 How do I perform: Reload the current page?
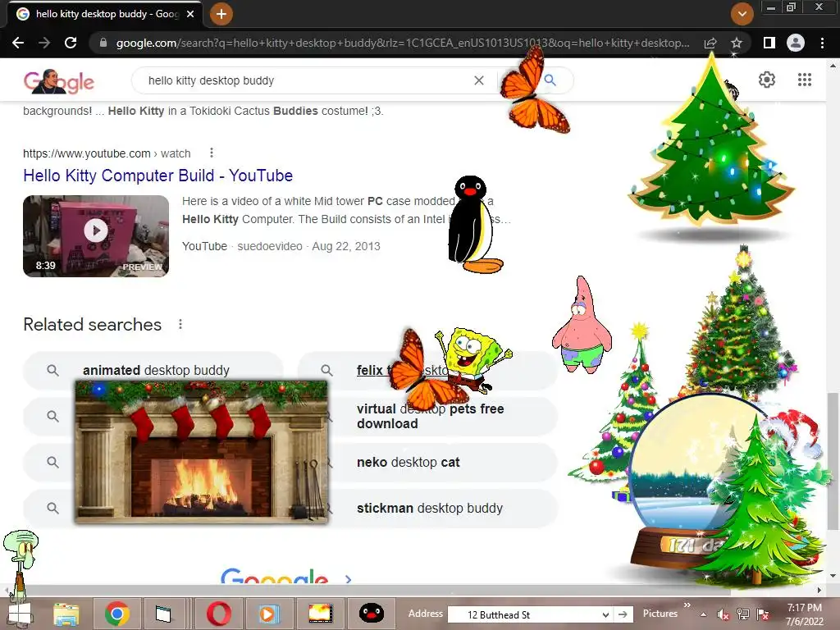pyautogui.click(x=71, y=43)
